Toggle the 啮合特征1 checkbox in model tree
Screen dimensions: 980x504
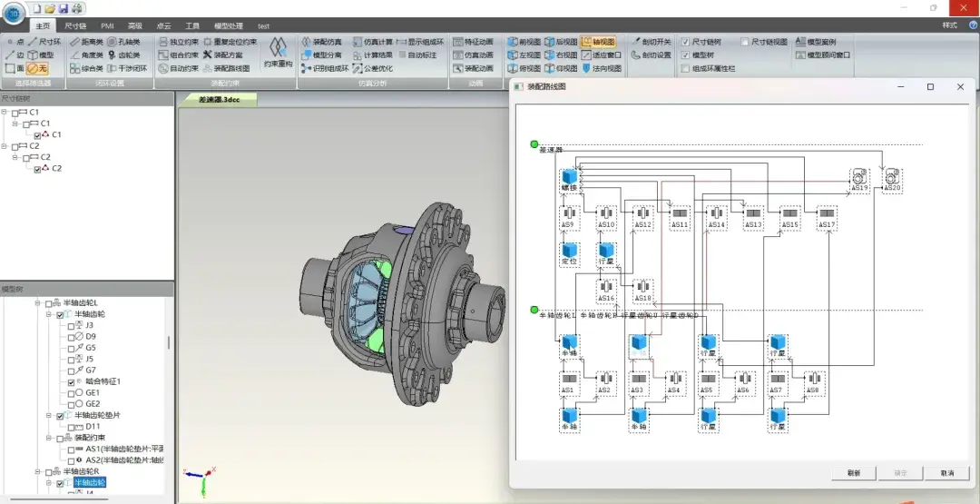pos(72,382)
